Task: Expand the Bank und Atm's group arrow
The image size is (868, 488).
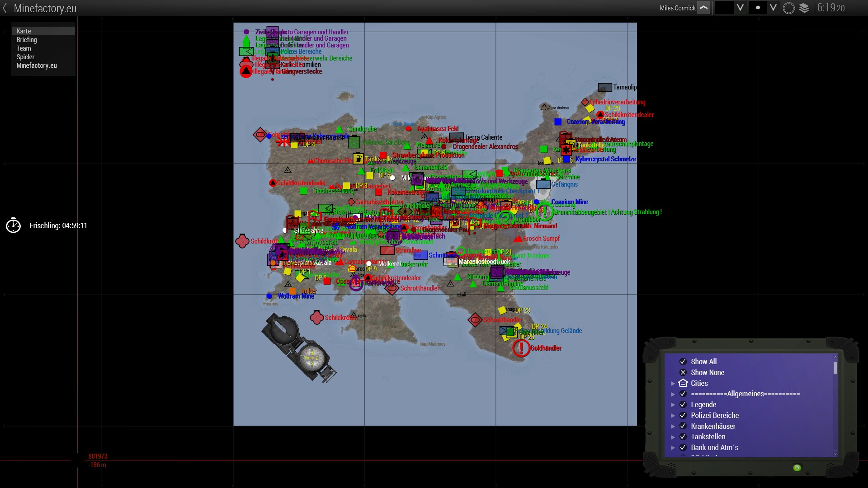Action: [x=673, y=447]
